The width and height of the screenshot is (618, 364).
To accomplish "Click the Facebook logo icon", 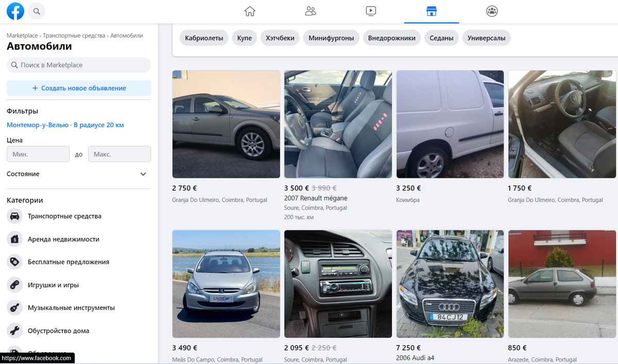I will [15, 11].
